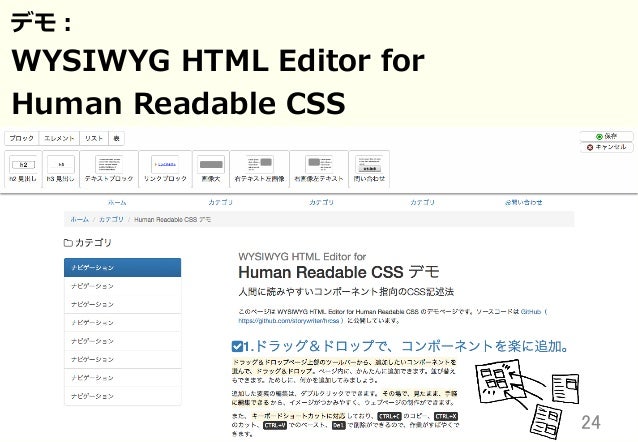The width and height of the screenshot is (638, 442).
Task: Choose the 右画像左テキスト layout component
Action: (x=319, y=169)
